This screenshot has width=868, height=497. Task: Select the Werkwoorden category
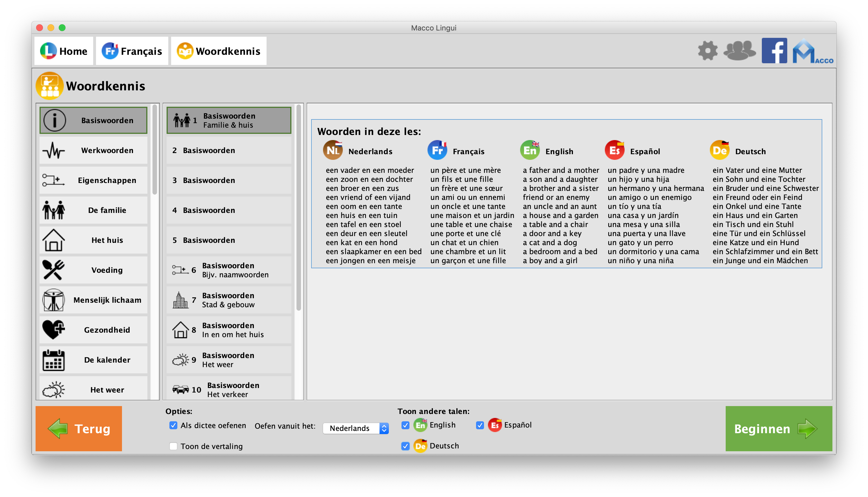click(x=93, y=151)
